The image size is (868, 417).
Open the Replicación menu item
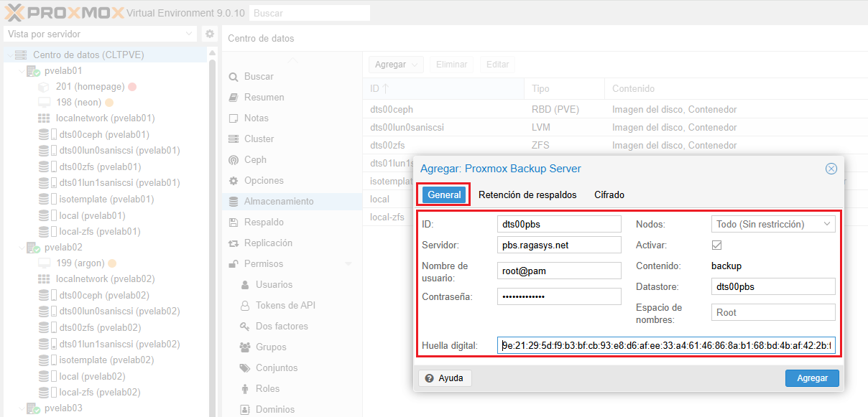pyautogui.click(x=290, y=243)
